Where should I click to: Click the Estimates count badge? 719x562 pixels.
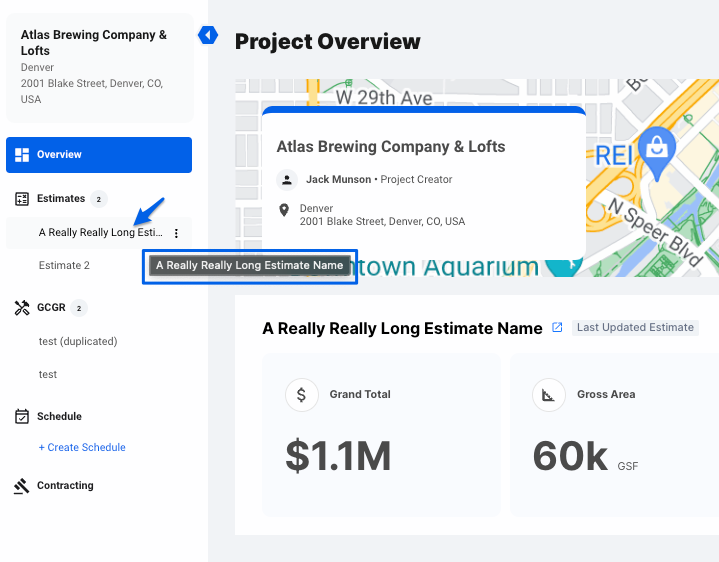(x=99, y=199)
